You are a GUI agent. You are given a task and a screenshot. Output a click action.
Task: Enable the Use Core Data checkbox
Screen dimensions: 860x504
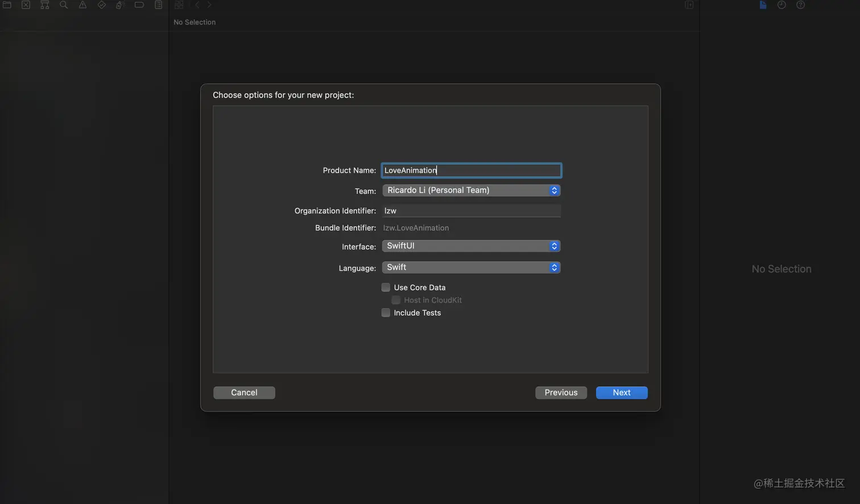click(386, 287)
